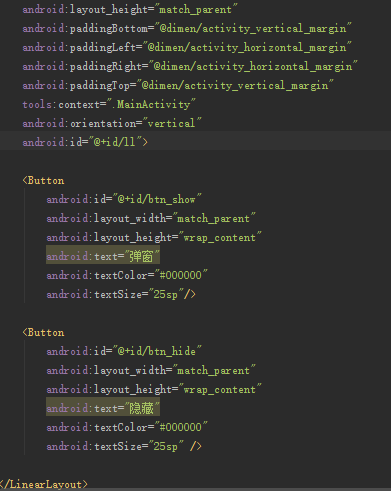Screen dimensions: 391x491
Task: Click textColor="#000000" of the btn_hide Button
Action: (127, 427)
